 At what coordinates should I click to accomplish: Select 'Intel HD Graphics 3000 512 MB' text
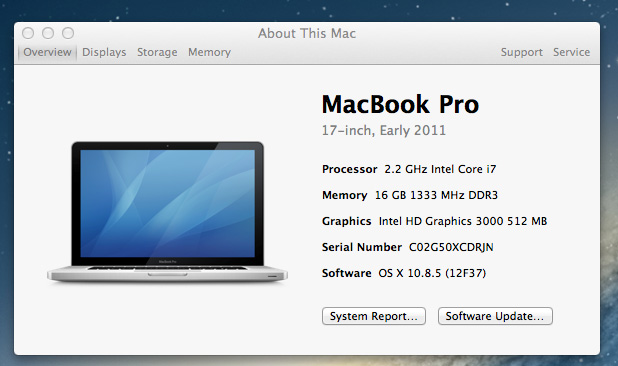(x=463, y=221)
